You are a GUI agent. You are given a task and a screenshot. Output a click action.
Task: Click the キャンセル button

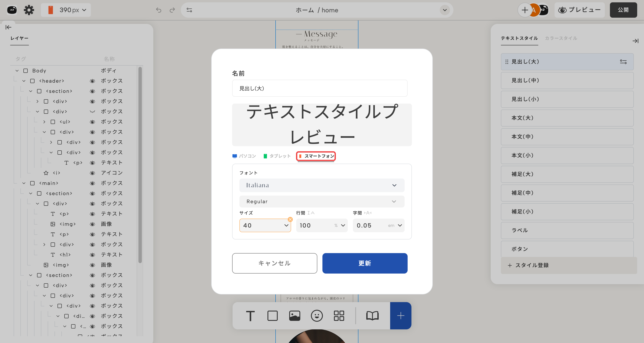[x=274, y=263]
